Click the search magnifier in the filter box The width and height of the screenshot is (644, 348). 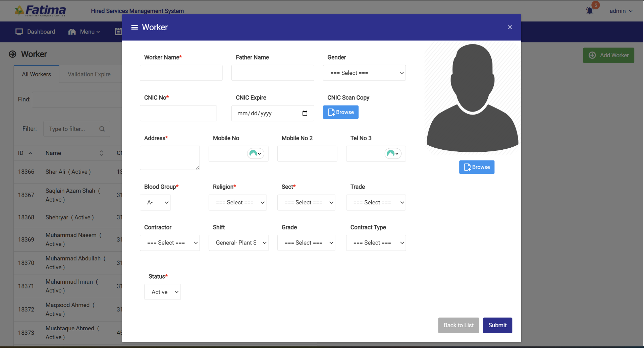click(x=102, y=129)
